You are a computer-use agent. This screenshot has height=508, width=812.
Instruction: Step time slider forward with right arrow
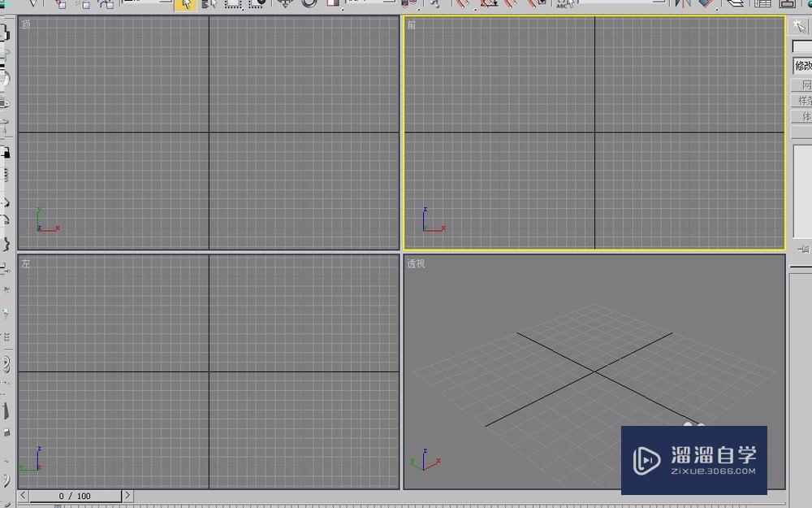[127, 496]
